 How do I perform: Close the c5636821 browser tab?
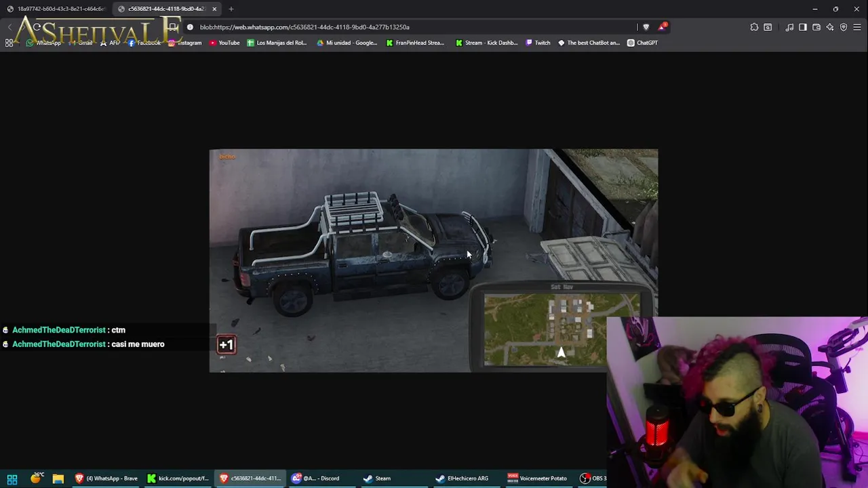click(x=214, y=9)
